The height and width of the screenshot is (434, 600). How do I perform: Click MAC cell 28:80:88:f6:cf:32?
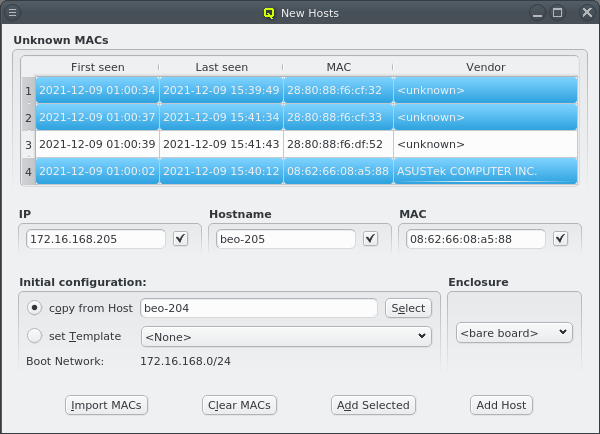[x=338, y=90]
